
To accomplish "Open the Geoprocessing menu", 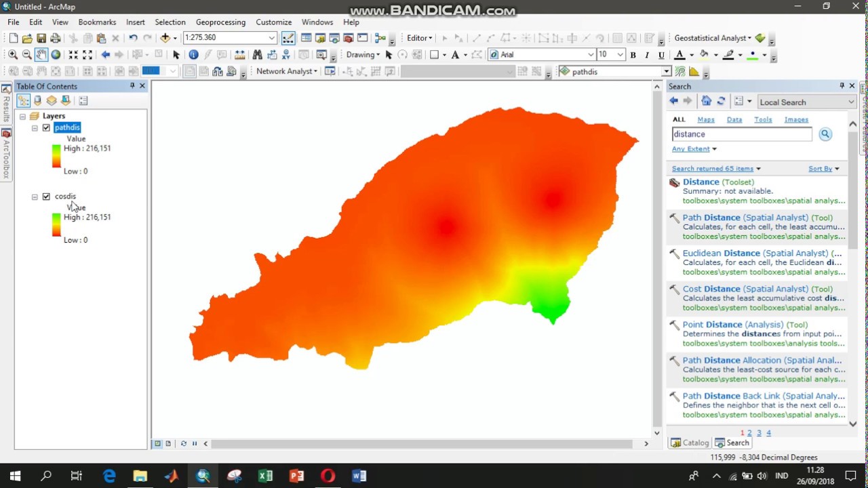I will [x=220, y=22].
